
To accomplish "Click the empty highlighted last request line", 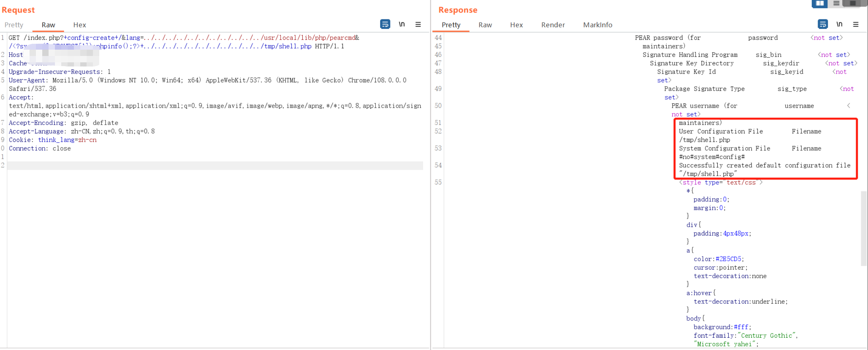I will coord(215,165).
